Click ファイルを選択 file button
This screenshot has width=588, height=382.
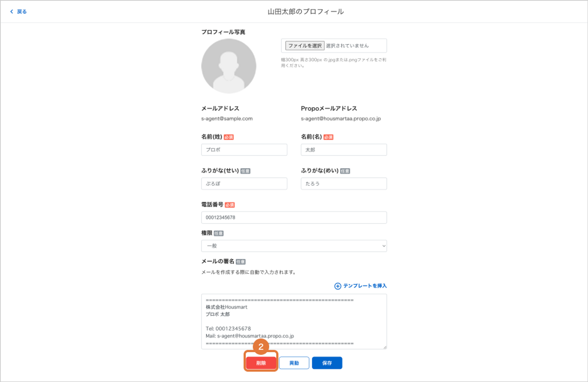pyautogui.click(x=305, y=46)
